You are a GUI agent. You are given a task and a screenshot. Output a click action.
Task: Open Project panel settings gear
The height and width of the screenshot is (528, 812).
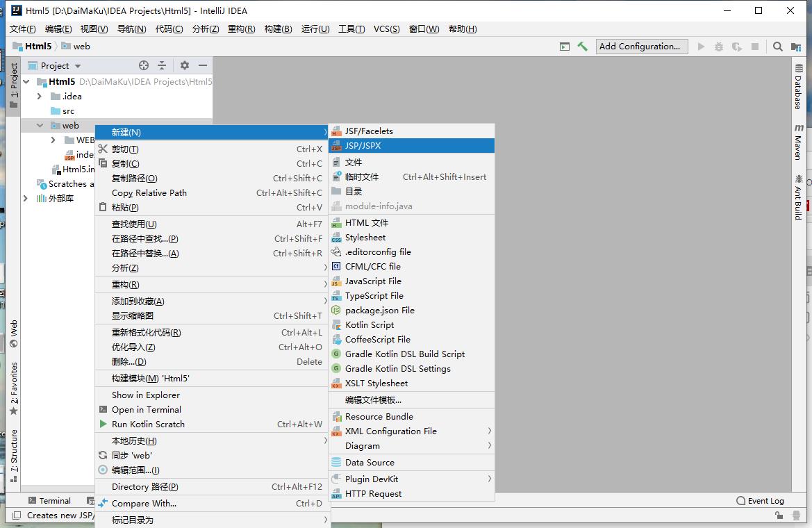tap(184, 65)
